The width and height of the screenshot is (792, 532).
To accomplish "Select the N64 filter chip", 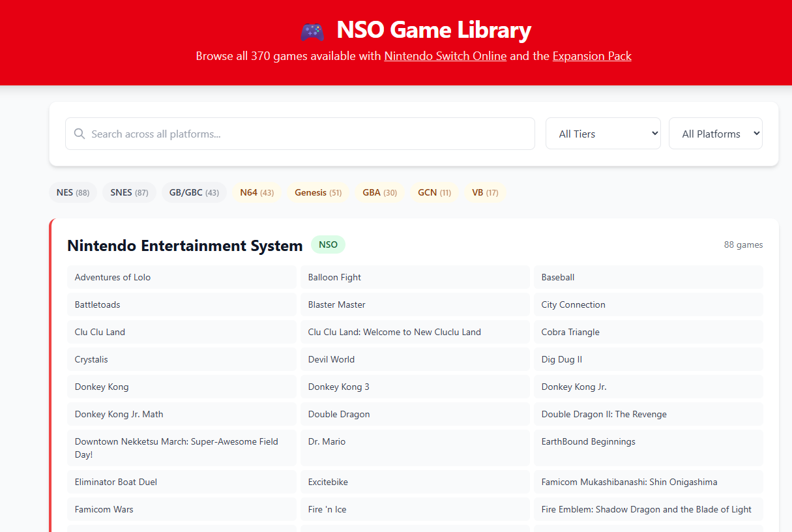I will (x=256, y=192).
